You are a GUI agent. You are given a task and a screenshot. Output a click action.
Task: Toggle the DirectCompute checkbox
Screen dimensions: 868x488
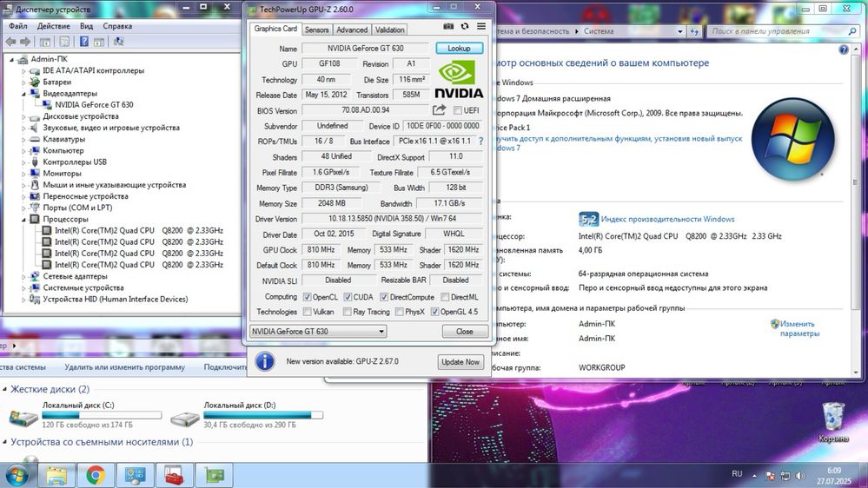(384, 297)
